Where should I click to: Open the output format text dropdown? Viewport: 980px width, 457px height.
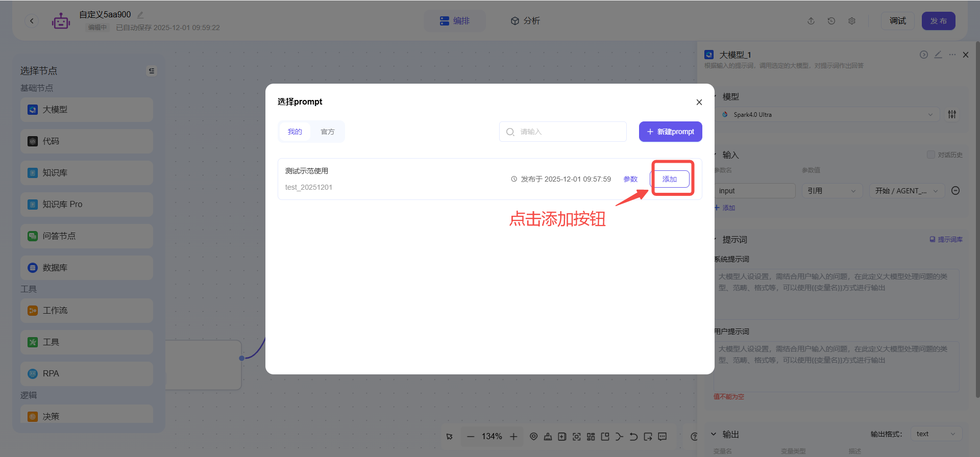pyautogui.click(x=936, y=434)
